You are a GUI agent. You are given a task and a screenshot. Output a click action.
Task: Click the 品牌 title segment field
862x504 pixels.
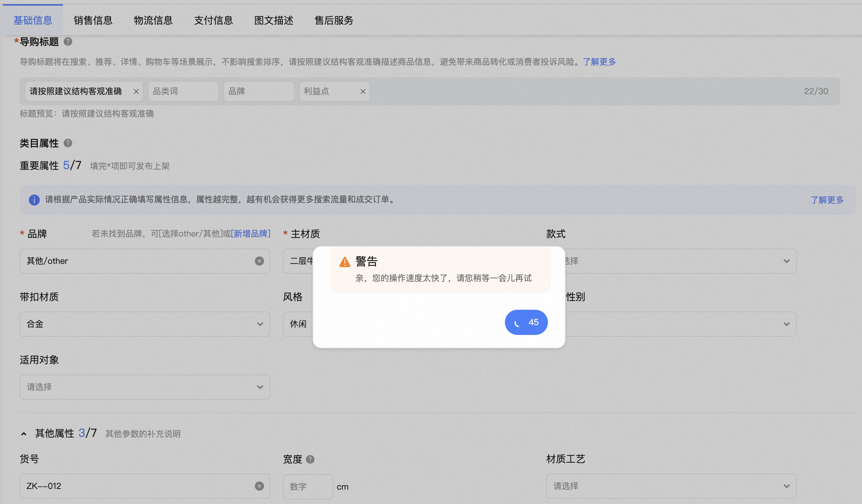point(259,91)
